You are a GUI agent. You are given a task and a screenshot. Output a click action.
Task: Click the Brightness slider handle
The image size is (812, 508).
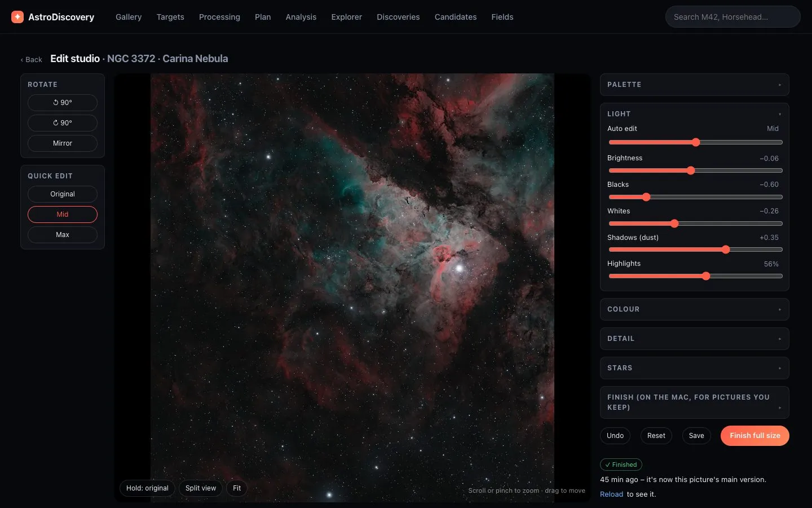(x=691, y=170)
